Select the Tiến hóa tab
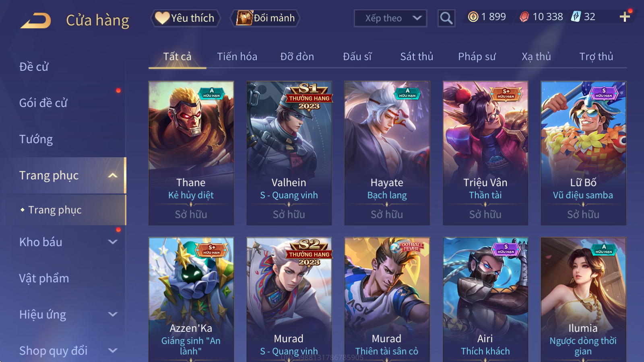The image size is (644, 362). pos(237,57)
